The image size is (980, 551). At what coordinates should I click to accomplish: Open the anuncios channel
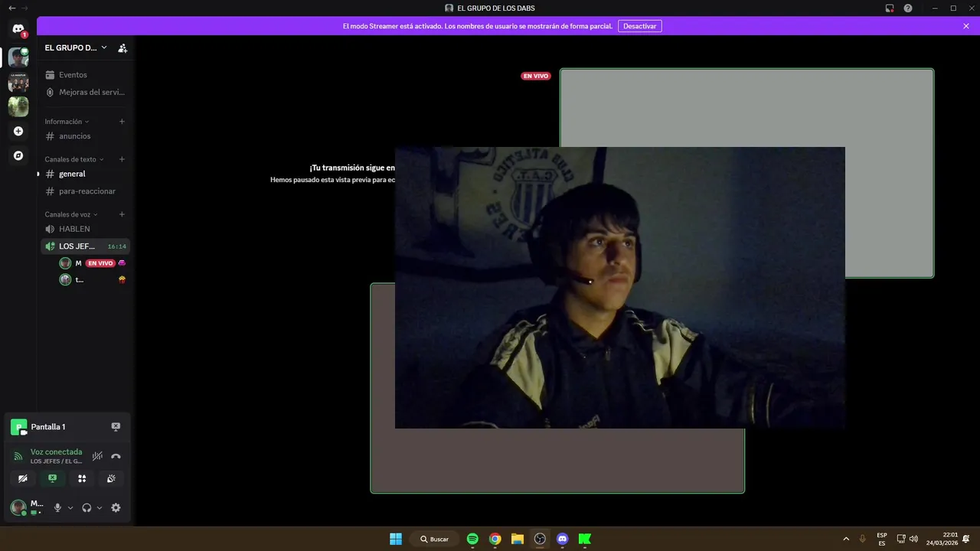tap(85, 136)
